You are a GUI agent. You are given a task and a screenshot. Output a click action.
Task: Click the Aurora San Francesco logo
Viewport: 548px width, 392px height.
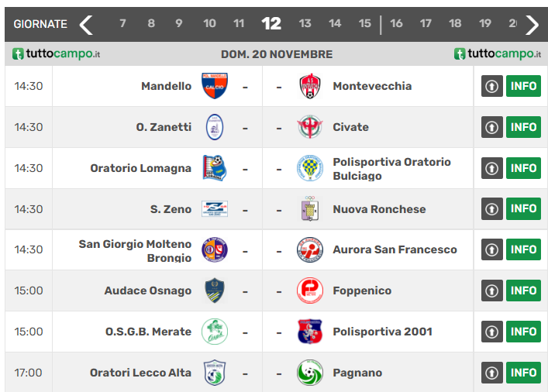click(x=310, y=249)
